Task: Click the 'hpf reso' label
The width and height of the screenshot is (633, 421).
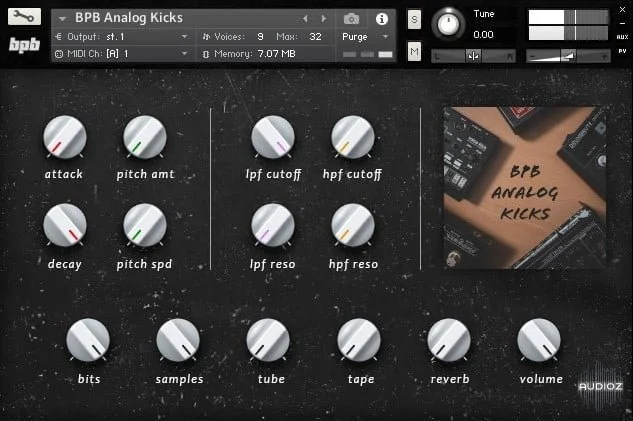Action: 353,264
